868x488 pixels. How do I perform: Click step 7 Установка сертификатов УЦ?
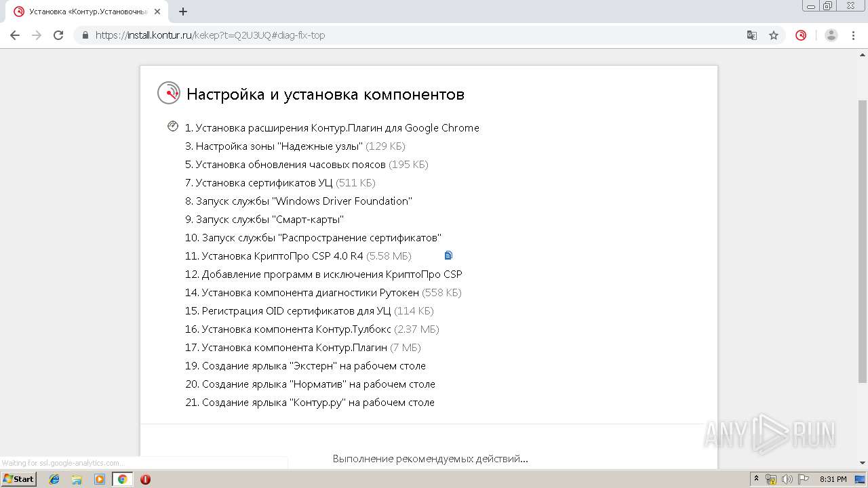click(280, 182)
